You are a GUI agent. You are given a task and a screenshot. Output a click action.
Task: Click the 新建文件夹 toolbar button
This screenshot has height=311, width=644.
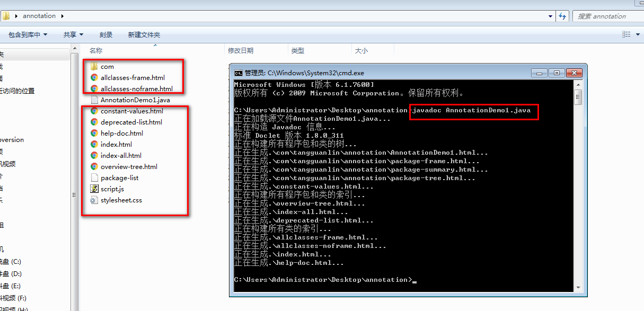[144, 34]
